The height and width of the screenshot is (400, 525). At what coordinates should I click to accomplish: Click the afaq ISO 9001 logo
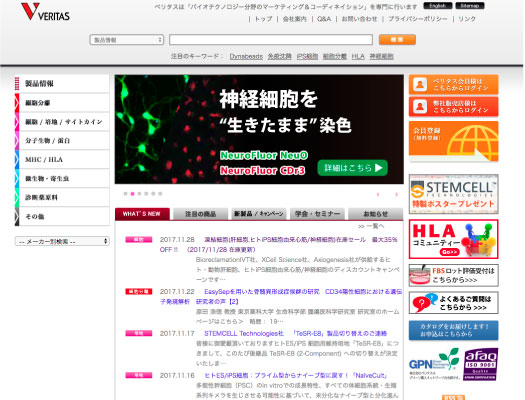pyautogui.click(x=480, y=364)
